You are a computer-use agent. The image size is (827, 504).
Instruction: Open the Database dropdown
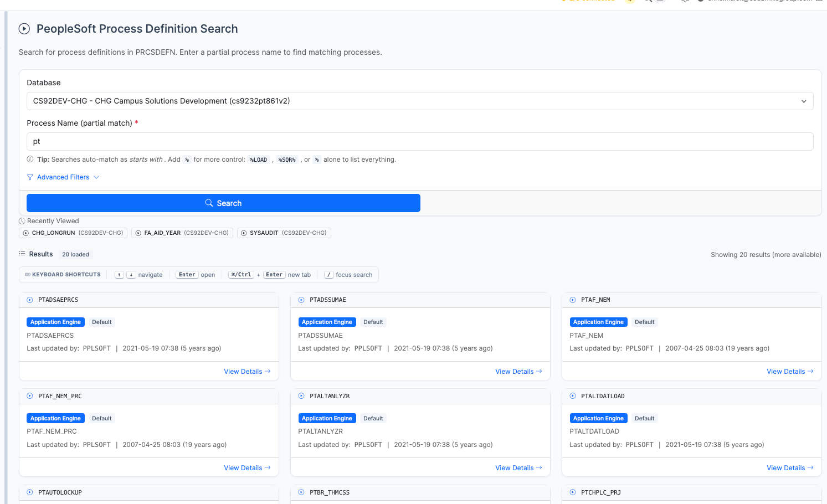click(x=420, y=101)
